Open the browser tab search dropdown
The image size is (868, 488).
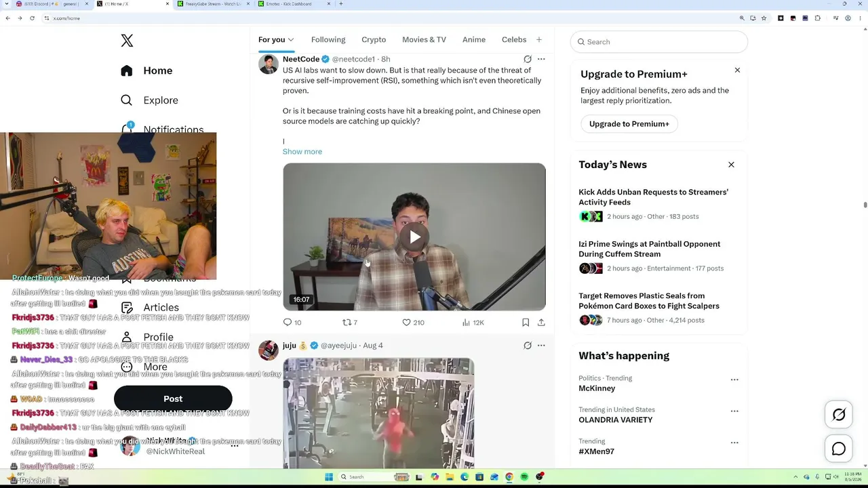click(7, 4)
